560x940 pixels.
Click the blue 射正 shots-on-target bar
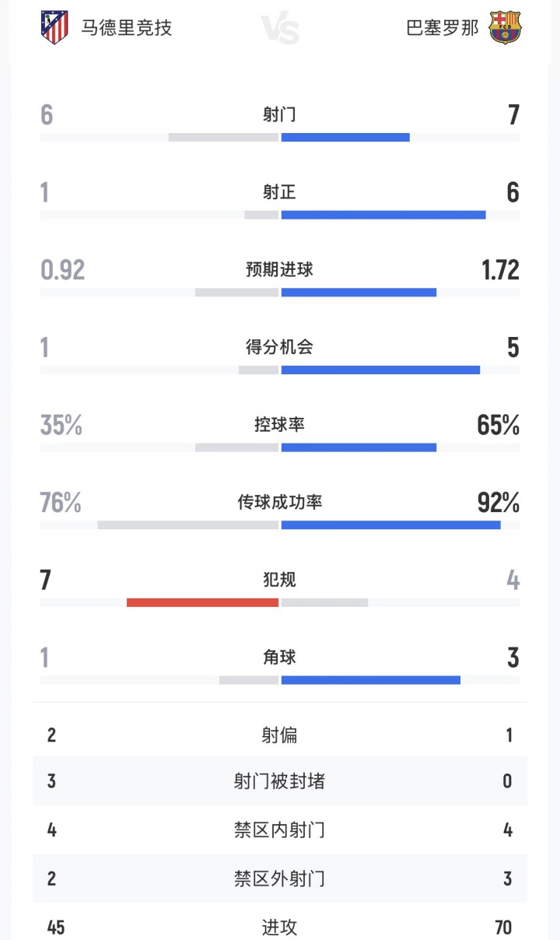tap(383, 215)
